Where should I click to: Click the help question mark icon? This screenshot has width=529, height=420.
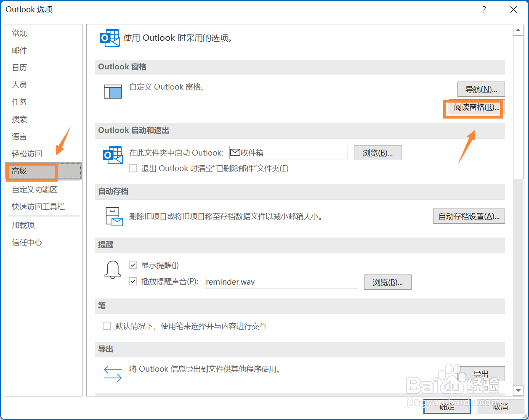pos(484,10)
